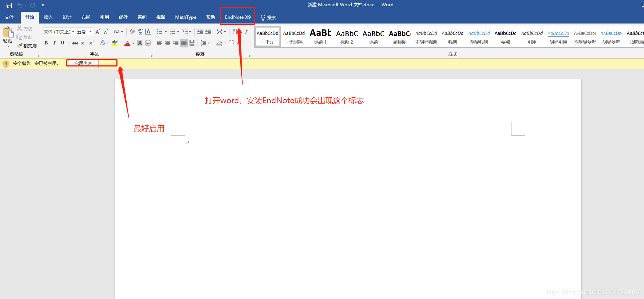Toggle Strikethrough abc formatting
The width and height of the screenshot is (644, 299).
(75, 43)
